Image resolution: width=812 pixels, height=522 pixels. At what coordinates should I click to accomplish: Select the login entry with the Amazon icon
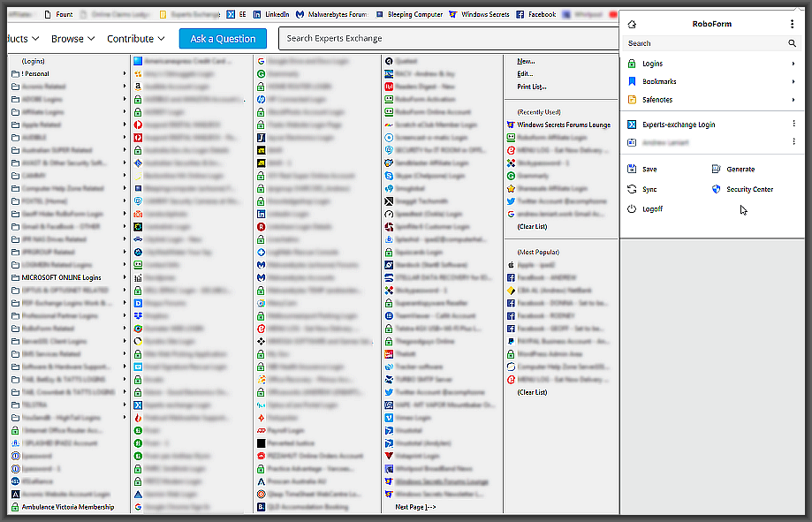173,87
